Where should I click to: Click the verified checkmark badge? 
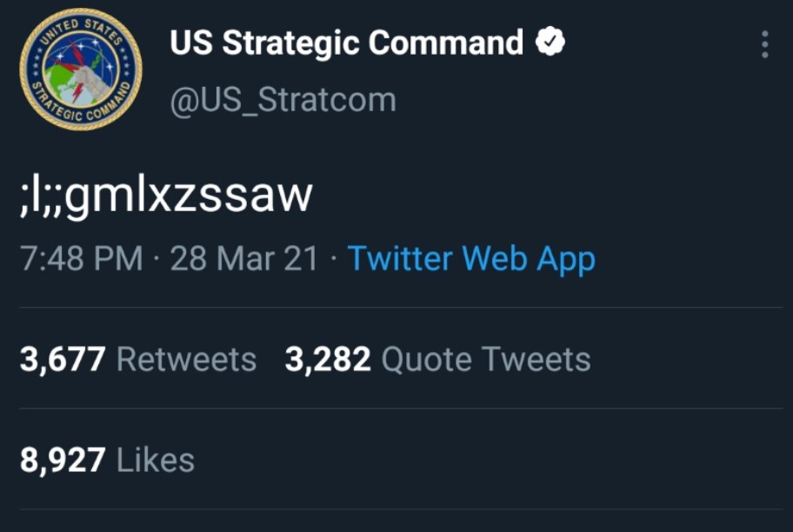pos(550,43)
